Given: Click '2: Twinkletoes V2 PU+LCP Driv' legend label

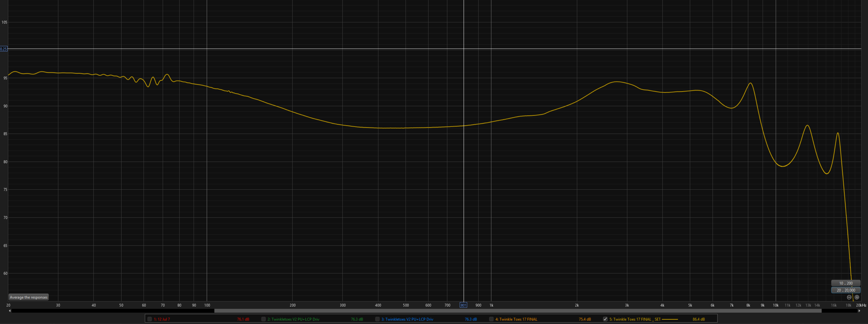Looking at the screenshot, I should click(293, 319).
